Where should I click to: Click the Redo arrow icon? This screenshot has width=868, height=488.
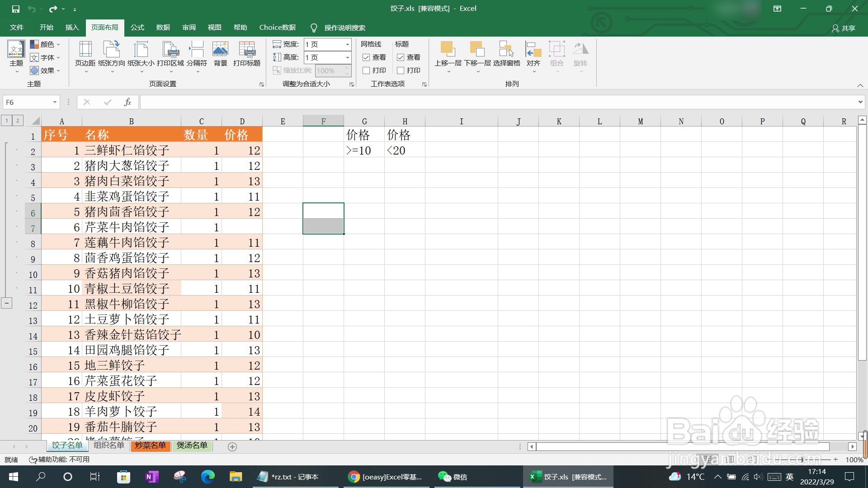(53, 9)
